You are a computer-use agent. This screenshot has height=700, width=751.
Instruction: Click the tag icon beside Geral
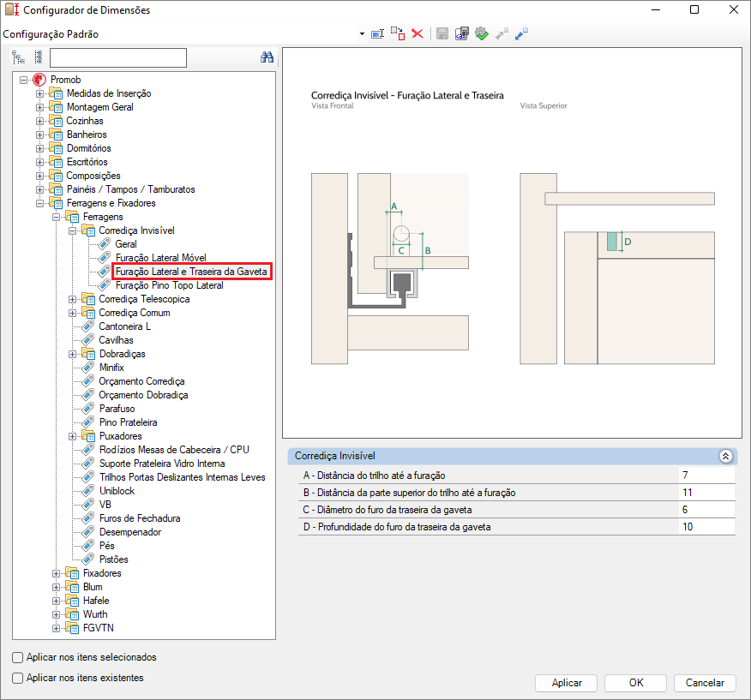pyautogui.click(x=104, y=244)
